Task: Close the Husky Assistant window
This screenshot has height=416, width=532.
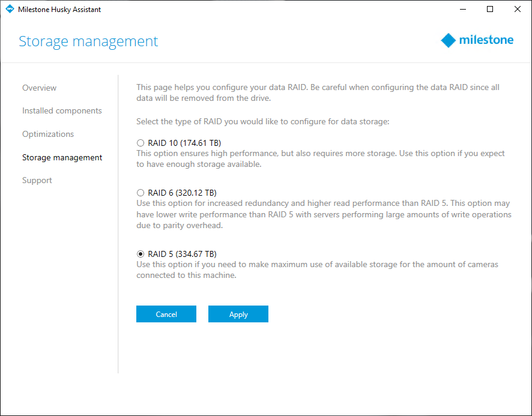Action: pos(518,9)
